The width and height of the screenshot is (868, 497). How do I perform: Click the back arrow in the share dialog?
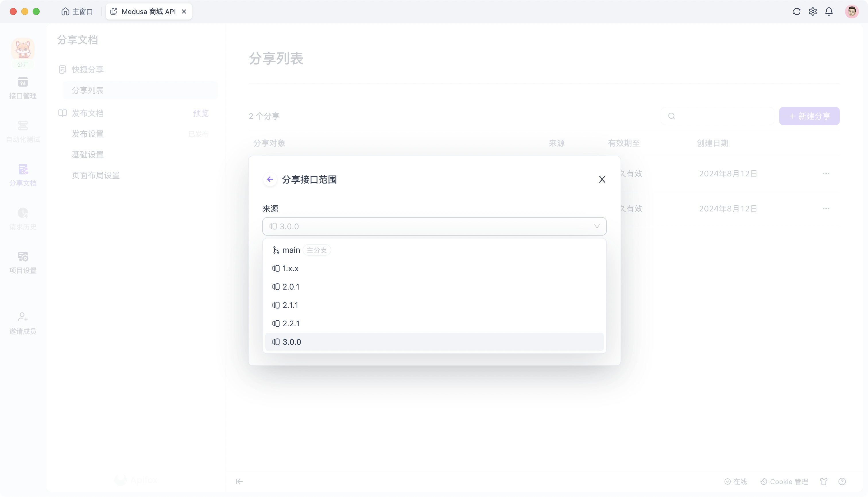tap(270, 179)
